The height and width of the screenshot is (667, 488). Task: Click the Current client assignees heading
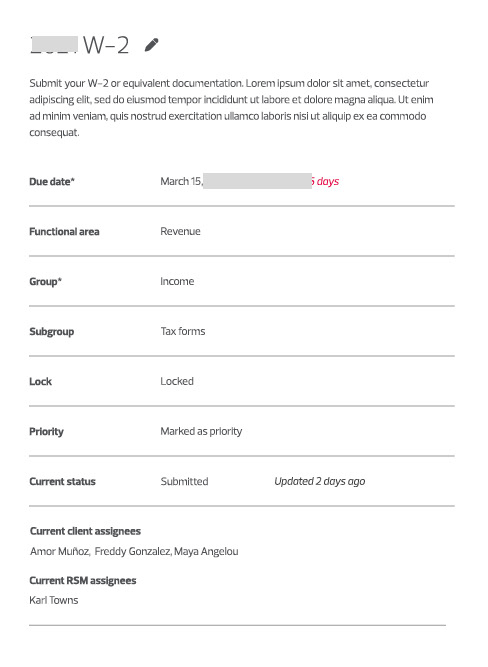point(85,531)
